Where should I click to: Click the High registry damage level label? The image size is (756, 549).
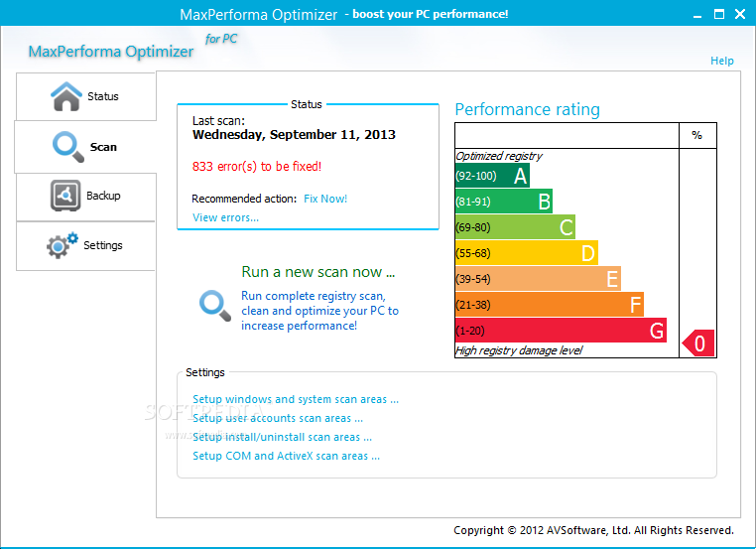point(519,350)
